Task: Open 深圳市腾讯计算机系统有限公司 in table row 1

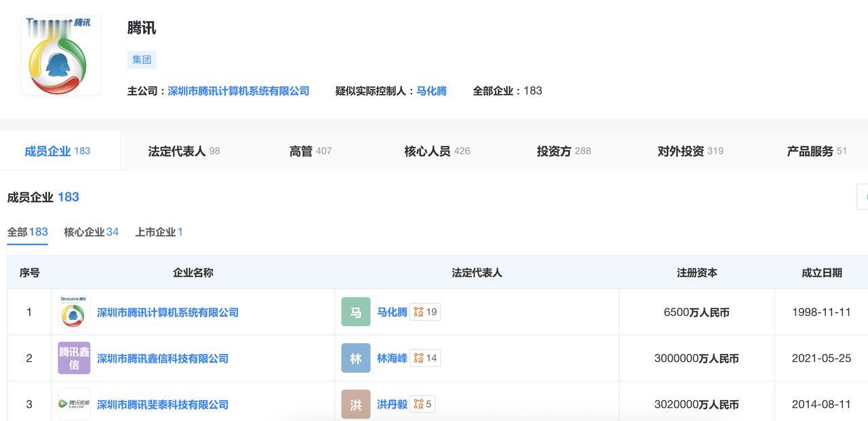Action: 167,313
